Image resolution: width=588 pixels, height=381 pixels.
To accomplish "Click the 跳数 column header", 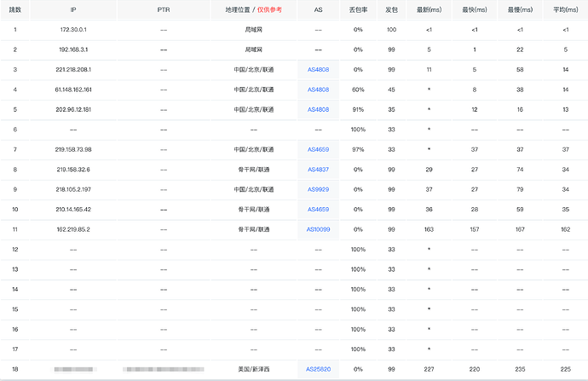I will click(15, 9).
